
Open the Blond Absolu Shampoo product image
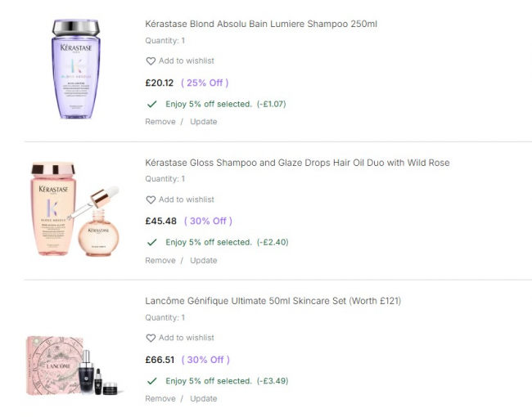point(75,69)
